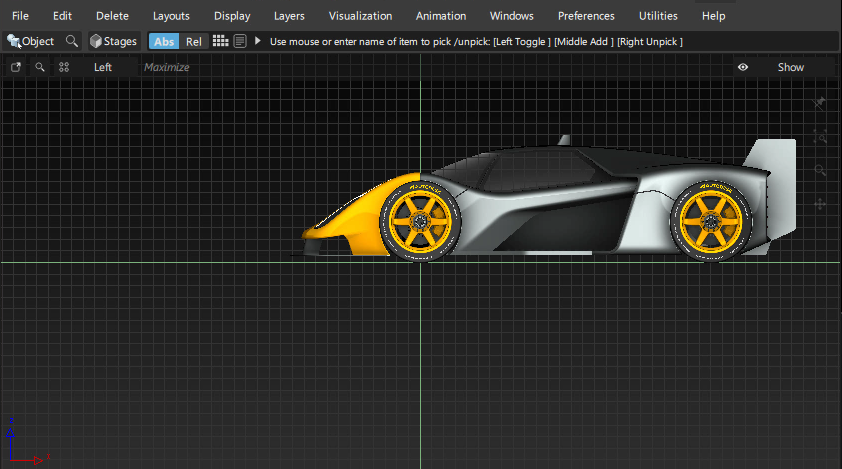Click the four-dot view layout icon
This screenshot has width=842, height=469.
[64, 67]
